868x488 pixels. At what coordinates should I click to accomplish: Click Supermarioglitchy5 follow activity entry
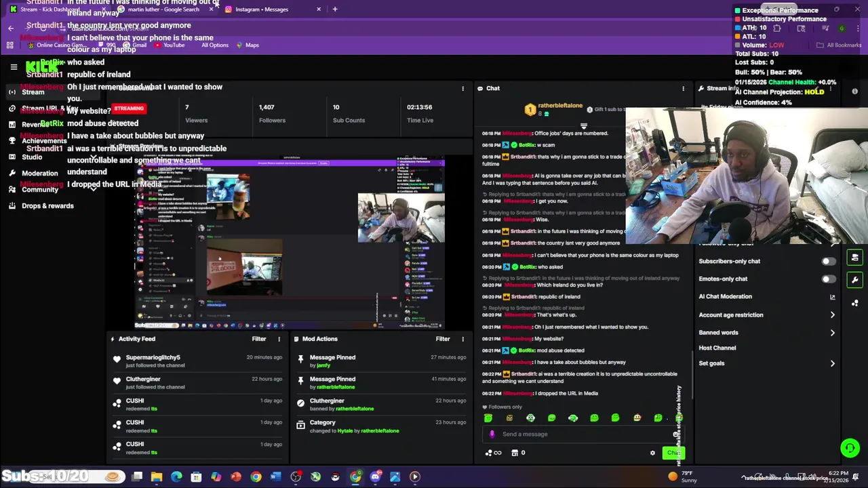[x=197, y=361]
